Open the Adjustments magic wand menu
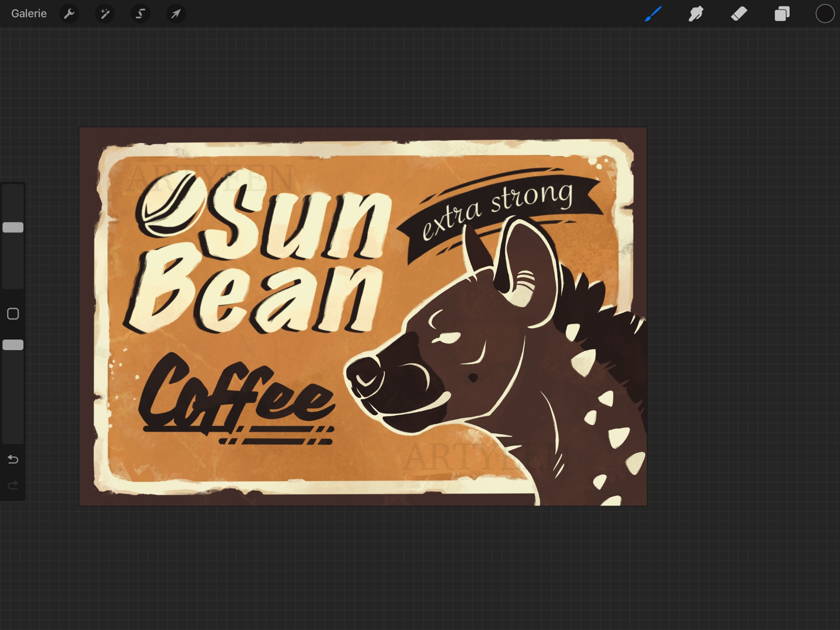The height and width of the screenshot is (630, 840). coord(105,14)
